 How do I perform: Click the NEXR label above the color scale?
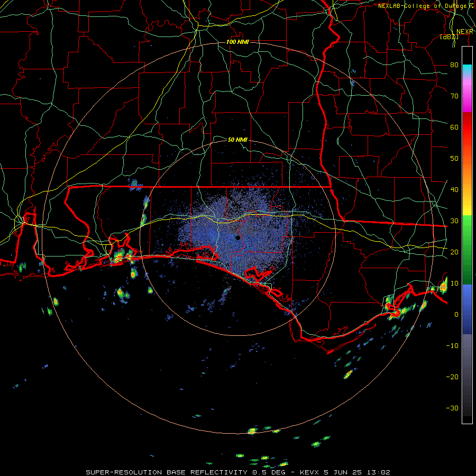[464, 32]
